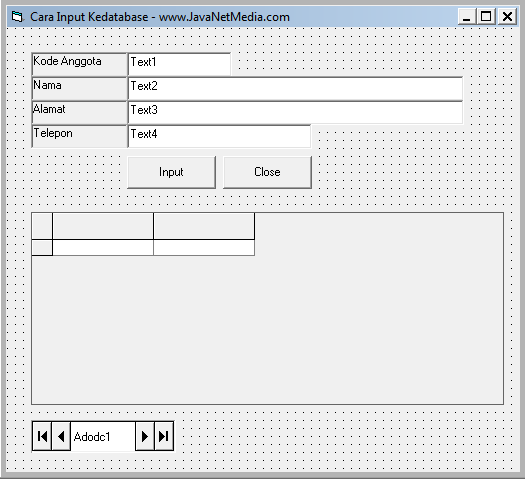525x479 pixels.
Task: Click the first column header of the data grid
Action: (x=103, y=226)
